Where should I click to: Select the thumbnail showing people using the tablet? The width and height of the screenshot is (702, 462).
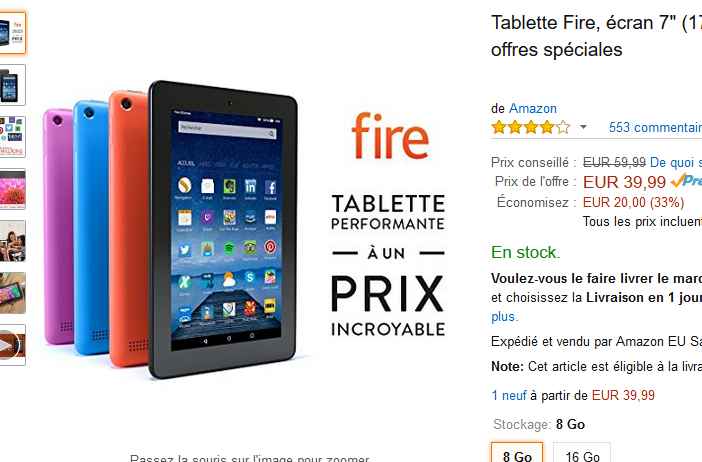click(x=13, y=241)
